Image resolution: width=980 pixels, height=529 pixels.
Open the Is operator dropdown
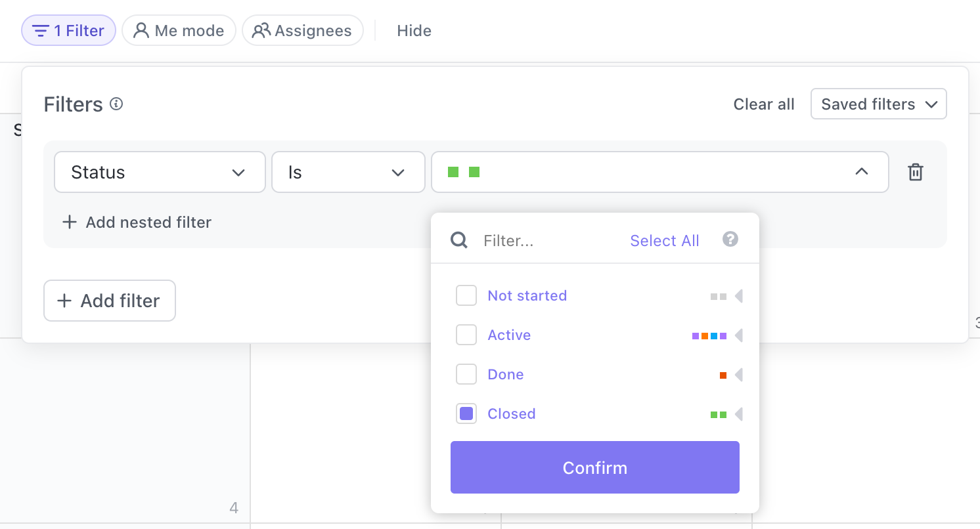point(348,173)
